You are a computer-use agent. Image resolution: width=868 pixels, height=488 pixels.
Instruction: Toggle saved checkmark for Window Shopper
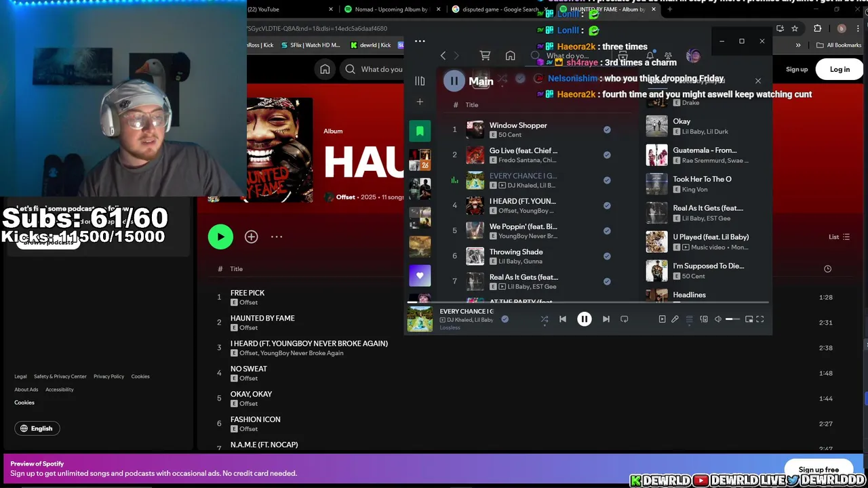[607, 129]
